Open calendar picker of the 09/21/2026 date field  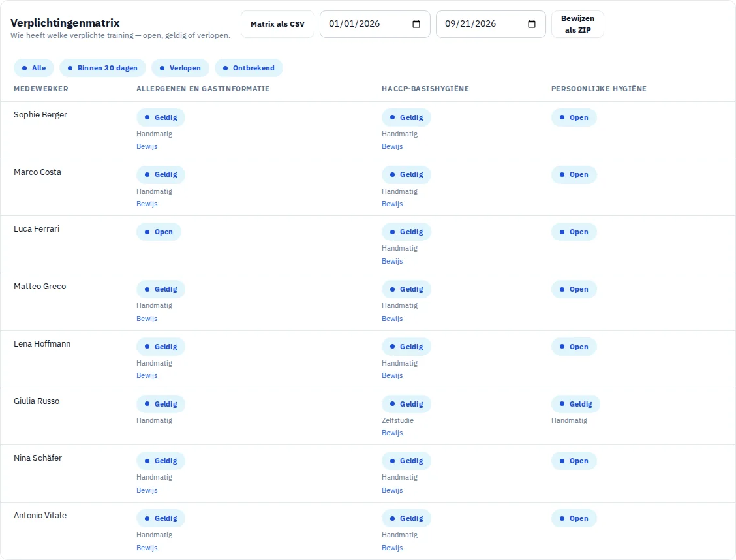[531, 24]
